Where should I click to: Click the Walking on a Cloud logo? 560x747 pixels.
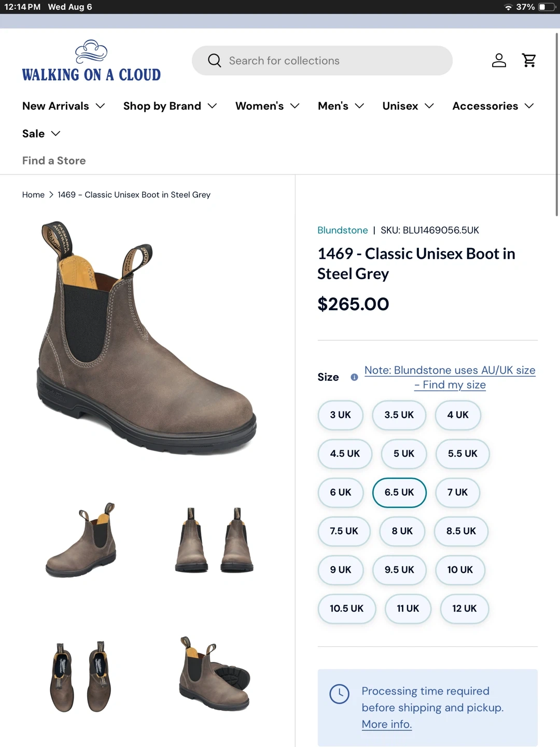pyautogui.click(x=91, y=61)
